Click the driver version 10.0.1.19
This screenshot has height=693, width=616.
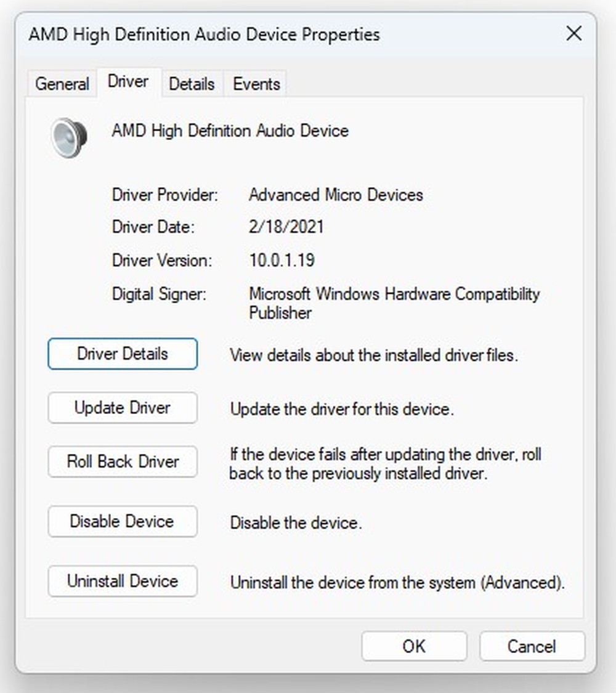click(x=282, y=260)
